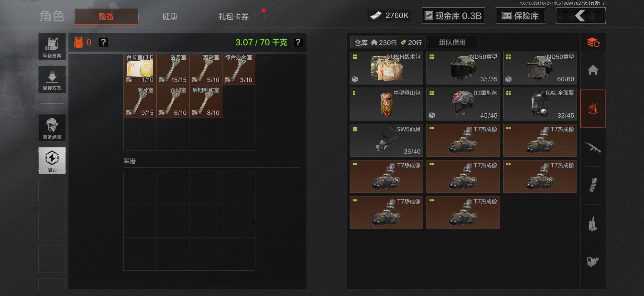Image resolution: width=644 pixels, height=296 pixels.
Task: Switch to 组队借用 tab
Action: point(452,42)
